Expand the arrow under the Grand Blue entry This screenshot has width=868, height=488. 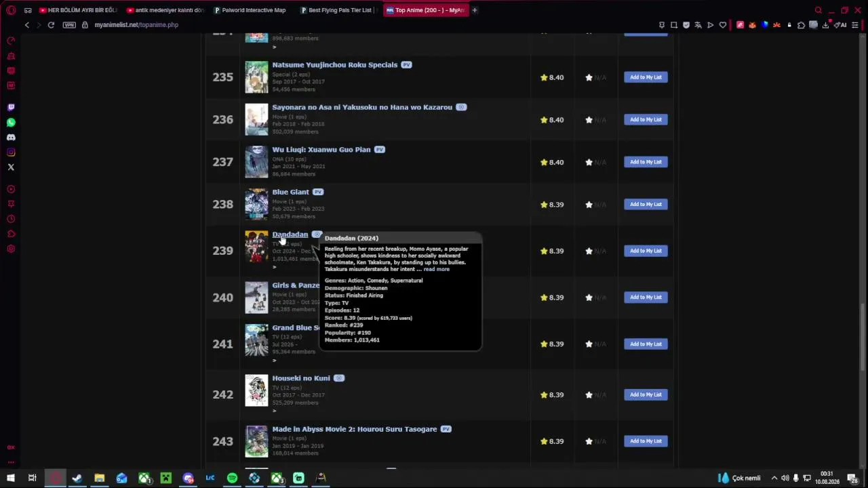[275, 360]
